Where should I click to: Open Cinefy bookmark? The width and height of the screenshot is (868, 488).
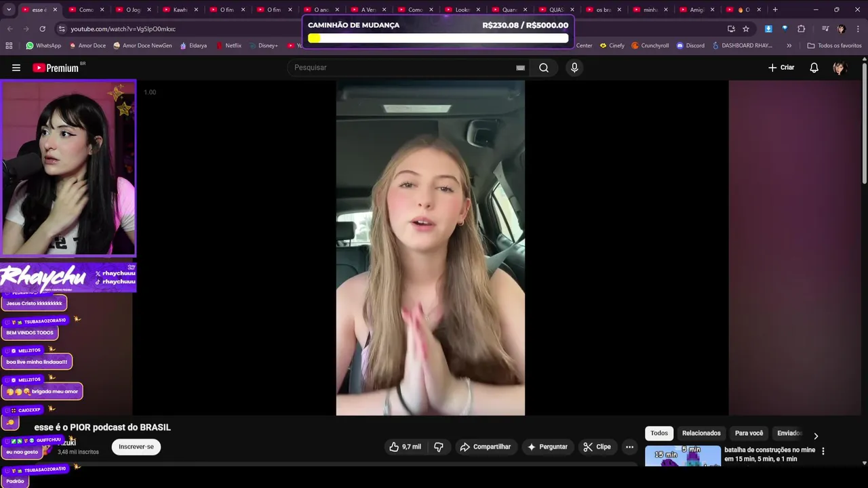click(x=612, y=45)
